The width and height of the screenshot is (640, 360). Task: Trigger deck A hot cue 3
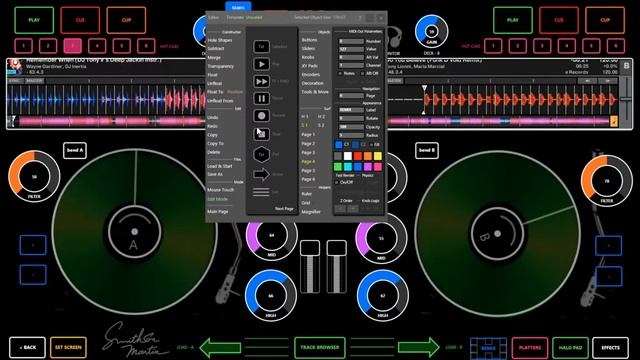point(73,46)
